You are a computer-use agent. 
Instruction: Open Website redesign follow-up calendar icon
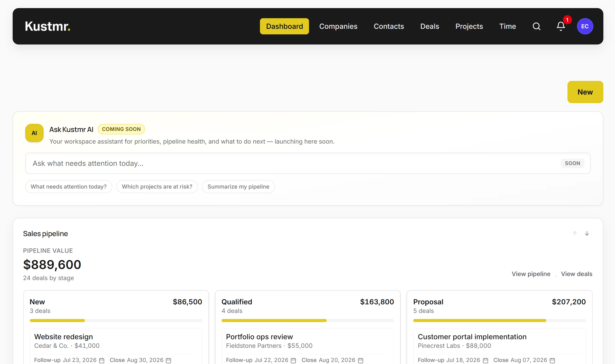coord(102,360)
